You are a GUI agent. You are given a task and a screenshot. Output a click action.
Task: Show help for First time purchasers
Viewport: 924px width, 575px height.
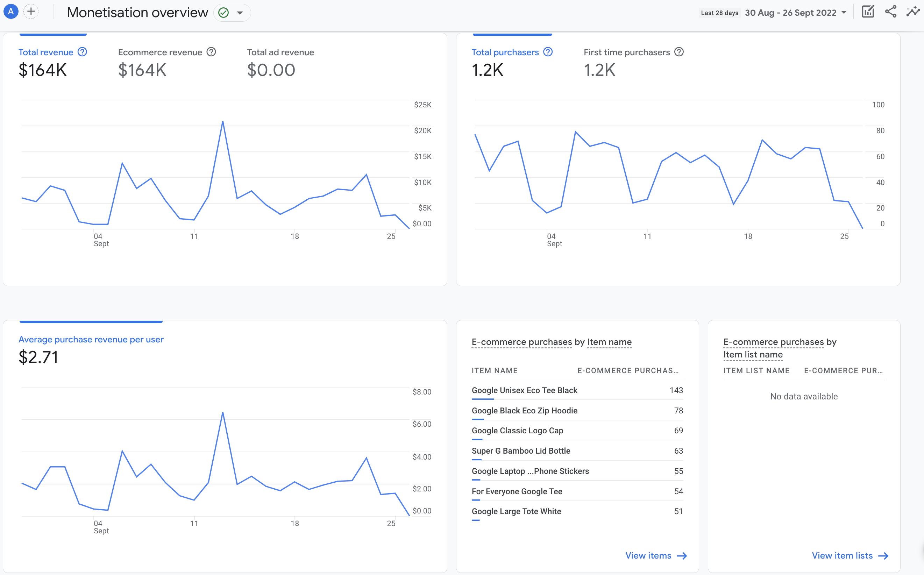tap(679, 52)
